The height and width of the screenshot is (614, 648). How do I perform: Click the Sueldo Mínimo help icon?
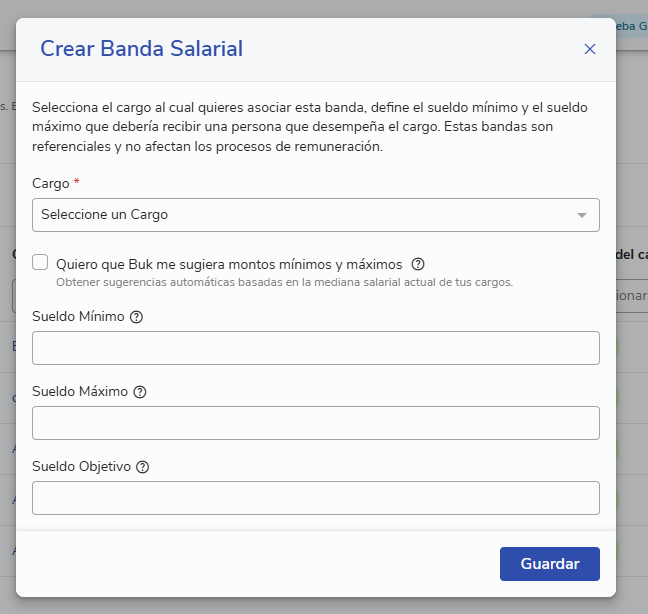point(136,317)
